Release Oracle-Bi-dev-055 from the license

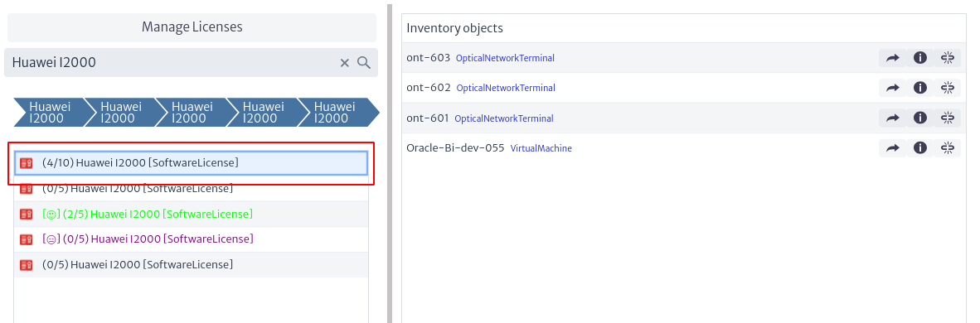pos(948,148)
